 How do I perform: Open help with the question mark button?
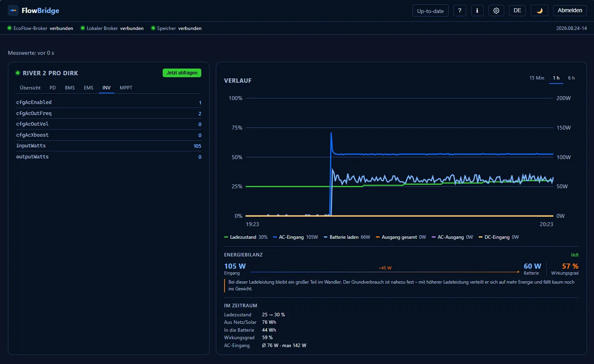pyautogui.click(x=460, y=11)
